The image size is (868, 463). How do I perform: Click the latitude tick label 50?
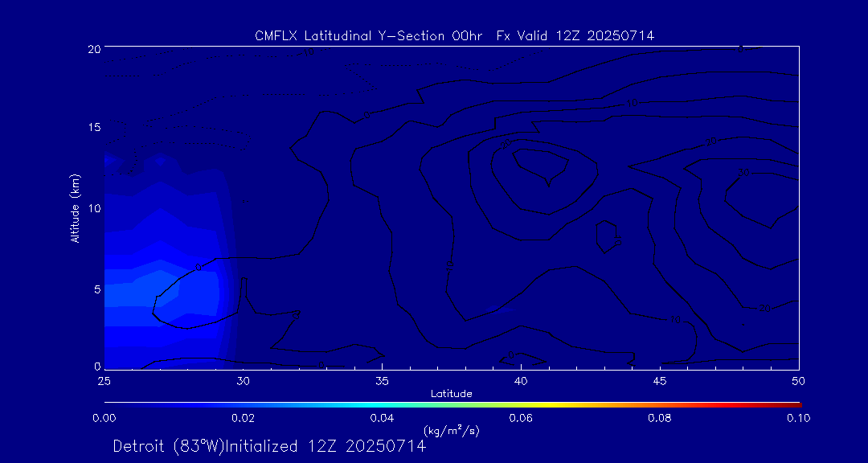(x=799, y=381)
